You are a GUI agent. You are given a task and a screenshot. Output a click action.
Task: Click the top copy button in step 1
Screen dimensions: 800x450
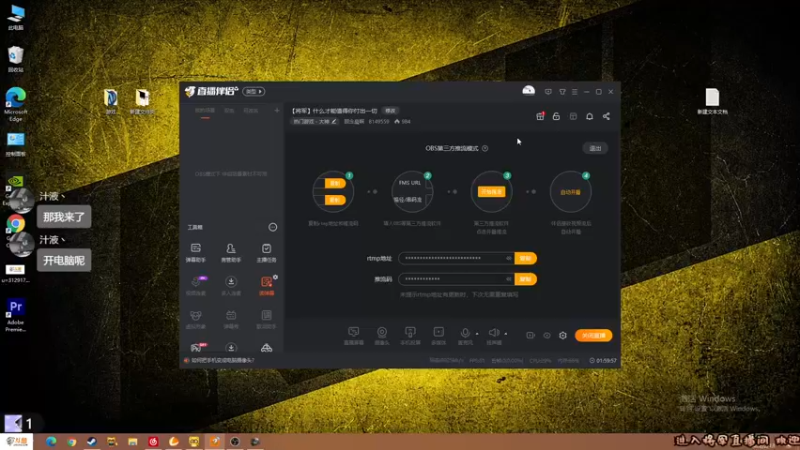pyautogui.click(x=335, y=183)
